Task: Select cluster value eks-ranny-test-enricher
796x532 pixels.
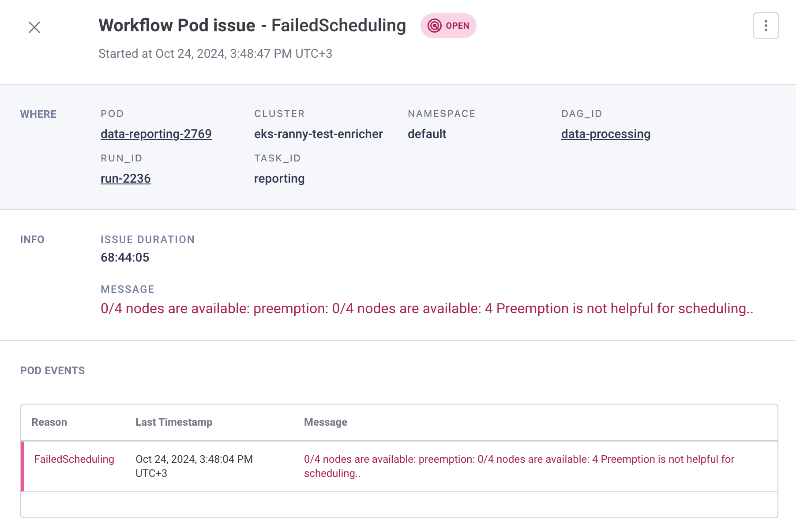Action: [x=319, y=134]
